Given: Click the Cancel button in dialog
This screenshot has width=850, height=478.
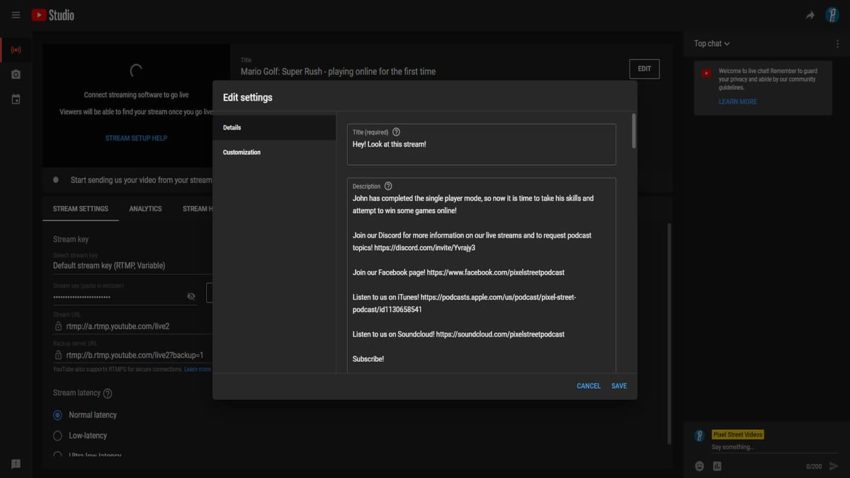Looking at the screenshot, I should pyautogui.click(x=588, y=386).
